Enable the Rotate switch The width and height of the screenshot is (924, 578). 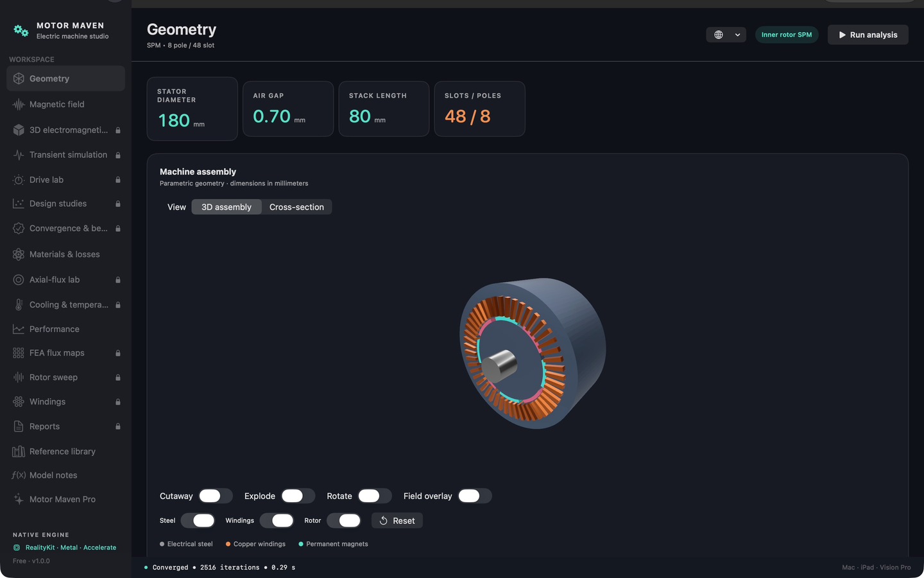click(375, 496)
